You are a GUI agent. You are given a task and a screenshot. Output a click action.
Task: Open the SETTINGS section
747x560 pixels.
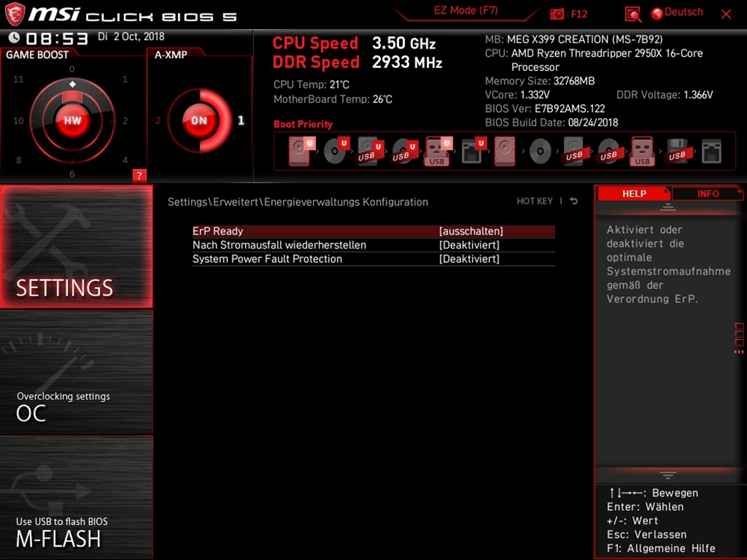pyautogui.click(x=76, y=246)
